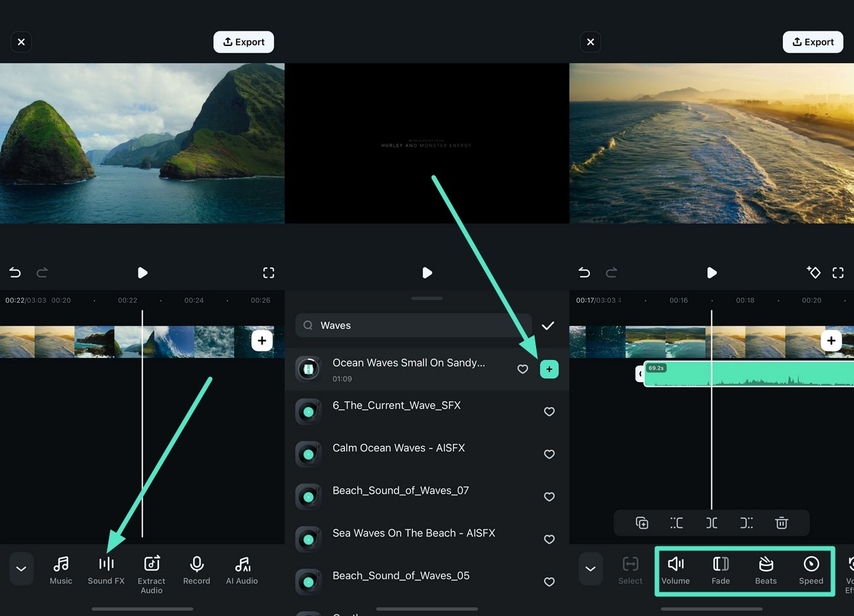This screenshot has height=616, width=854.
Task: Click the 00:18 mark on right timeline ruler
Action: [x=745, y=300]
